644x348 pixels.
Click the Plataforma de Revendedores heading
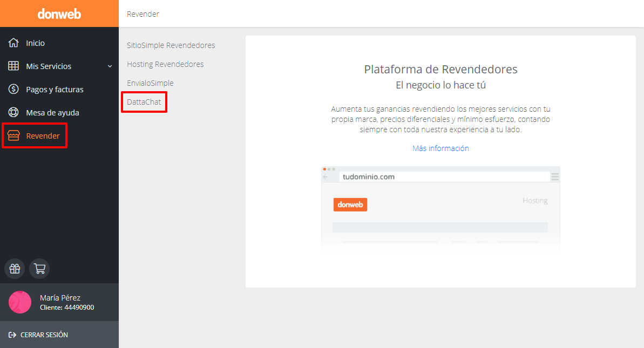point(440,70)
